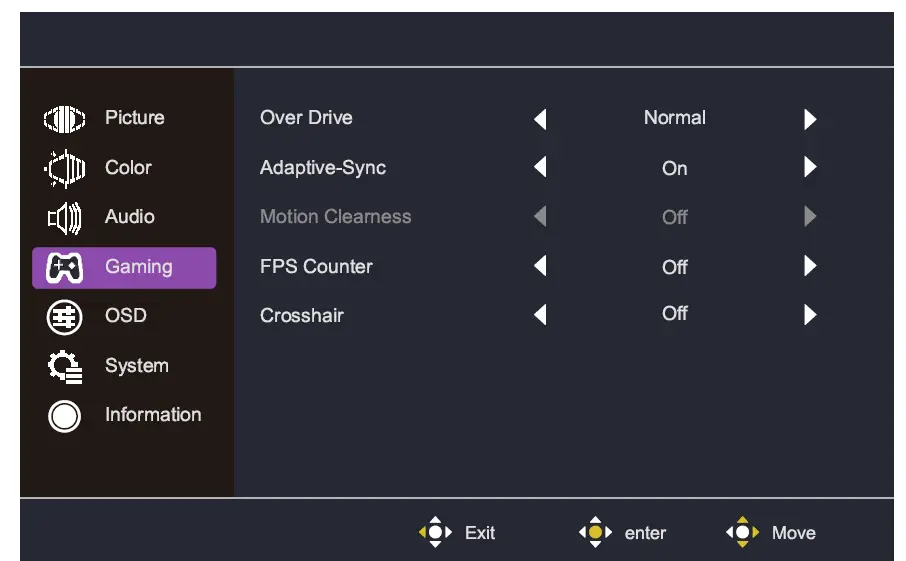Click the joystick icon beside Move

pyautogui.click(x=742, y=532)
